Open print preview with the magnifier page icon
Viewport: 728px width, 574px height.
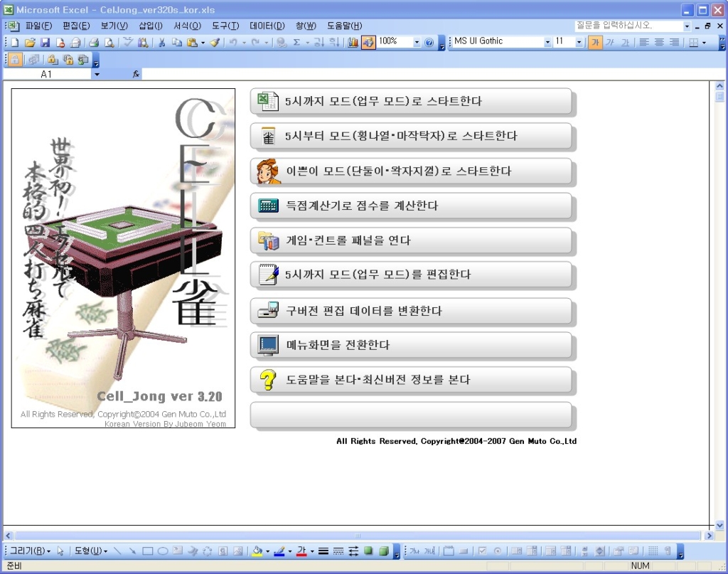coord(109,42)
